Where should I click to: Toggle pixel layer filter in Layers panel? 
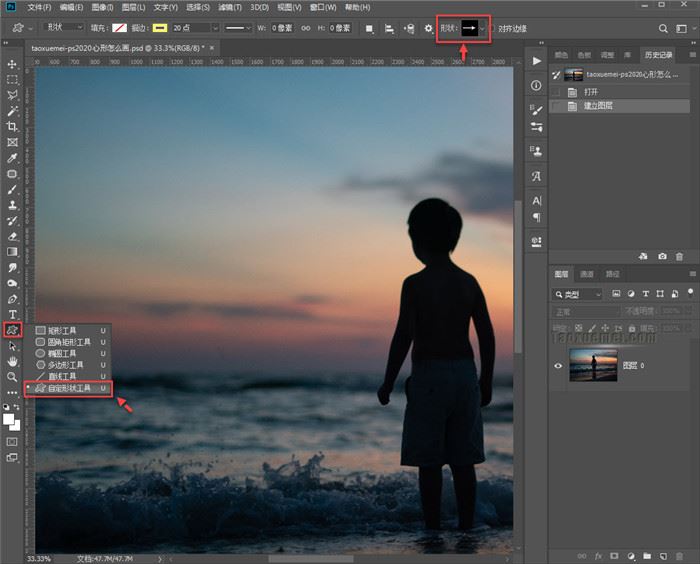click(x=616, y=294)
